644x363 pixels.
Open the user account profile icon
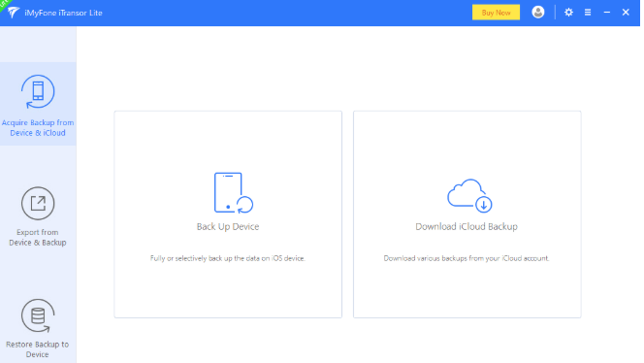tap(538, 13)
